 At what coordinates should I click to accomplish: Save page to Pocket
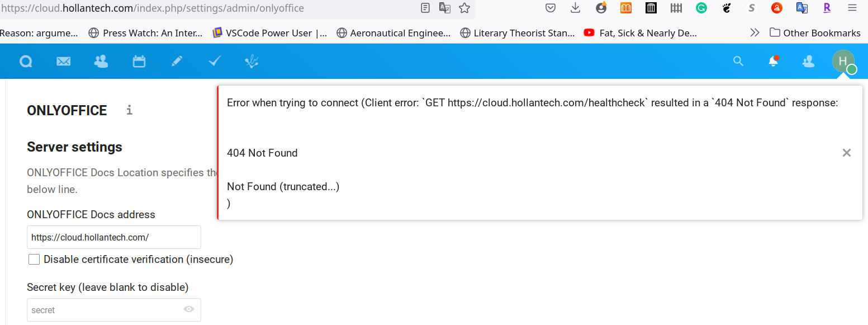click(x=551, y=8)
